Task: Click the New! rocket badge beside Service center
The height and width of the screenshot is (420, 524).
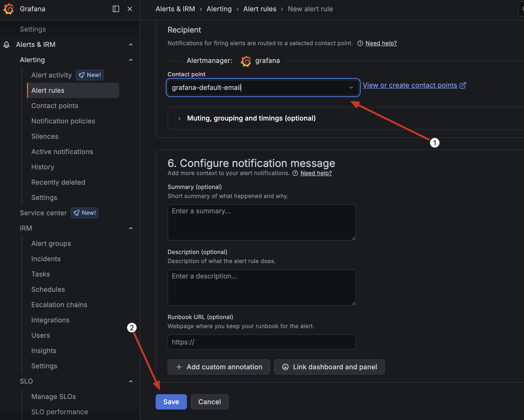Action: (85, 213)
